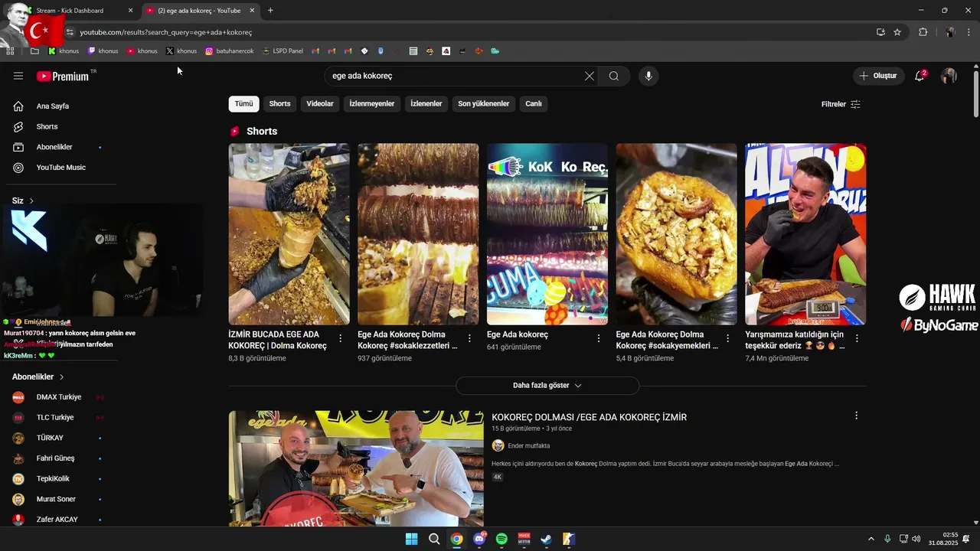Select the 'İzlenmeyenler' filter chip
This screenshot has width=980, height=551.
pos(372,103)
